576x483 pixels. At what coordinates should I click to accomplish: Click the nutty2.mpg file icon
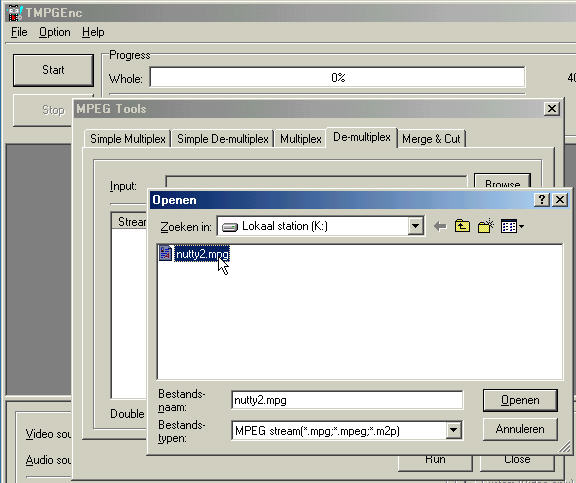165,253
